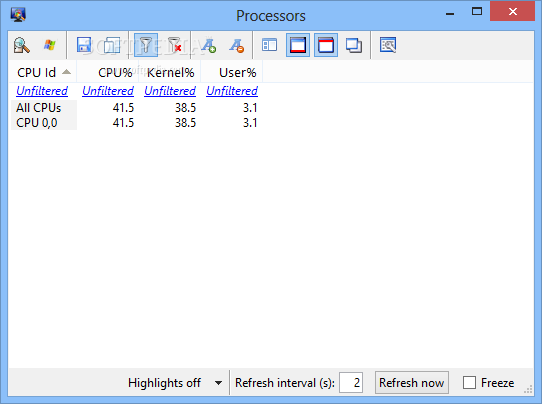The image size is (542, 404).
Task: Toggle the window icon with red bottom bar
Action: click(x=298, y=45)
